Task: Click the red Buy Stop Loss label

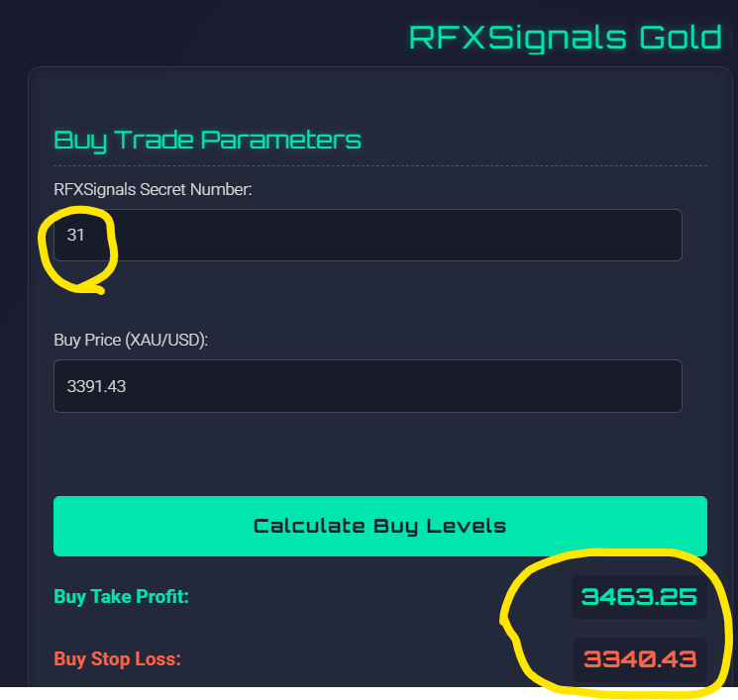Action: [x=117, y=657]
